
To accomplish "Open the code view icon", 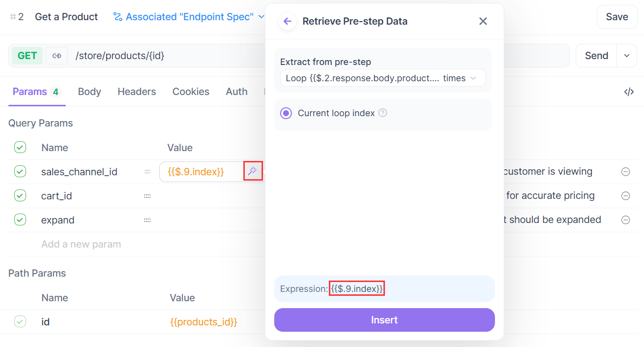I will 629,92.
